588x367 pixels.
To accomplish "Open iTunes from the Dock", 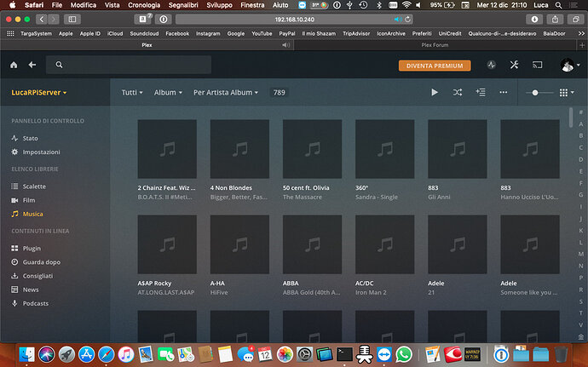I will (126, 354).
